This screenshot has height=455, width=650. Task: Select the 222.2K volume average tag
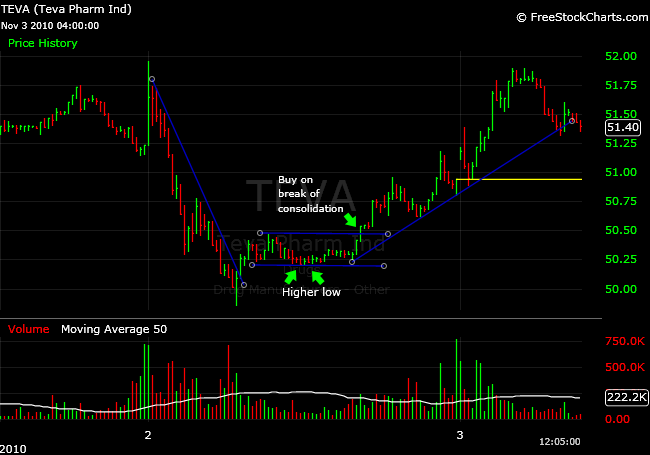click(627, 397)
